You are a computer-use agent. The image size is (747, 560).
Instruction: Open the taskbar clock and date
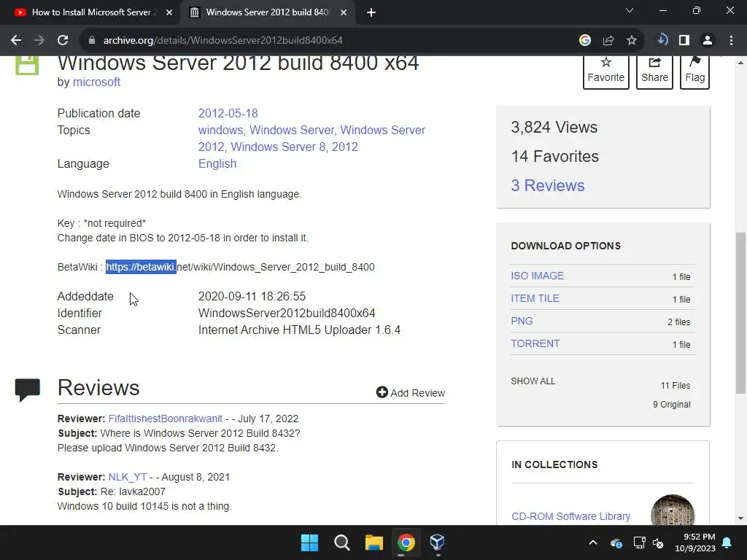[x=695, y=542]
